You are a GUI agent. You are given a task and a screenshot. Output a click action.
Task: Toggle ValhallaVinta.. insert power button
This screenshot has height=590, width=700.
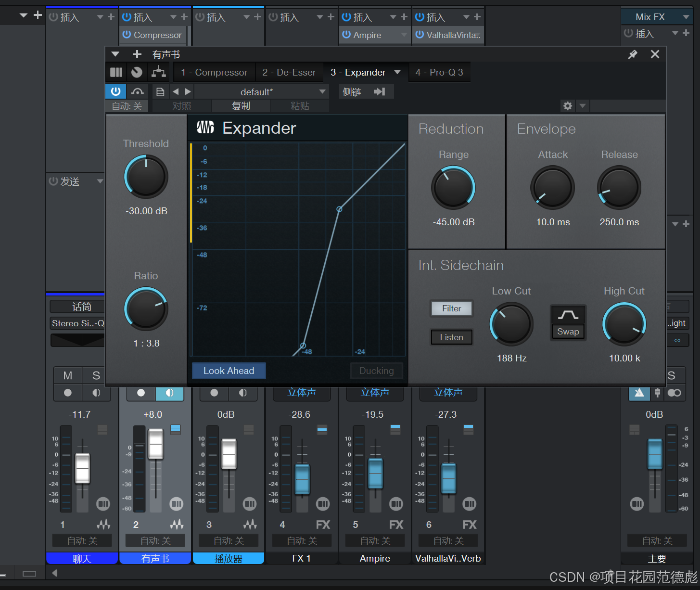[x=420, y=35]
